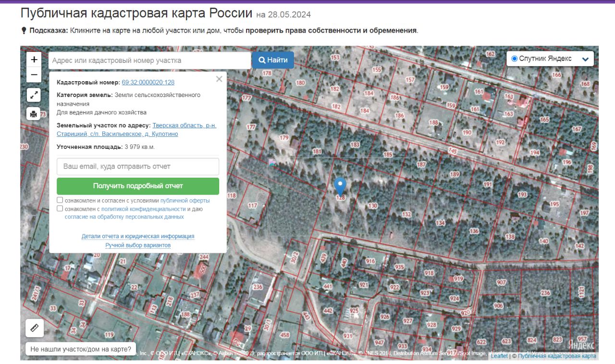Expand the map layer dropdown chevron
The image size is (615, 364).
(x=585, y=59)
